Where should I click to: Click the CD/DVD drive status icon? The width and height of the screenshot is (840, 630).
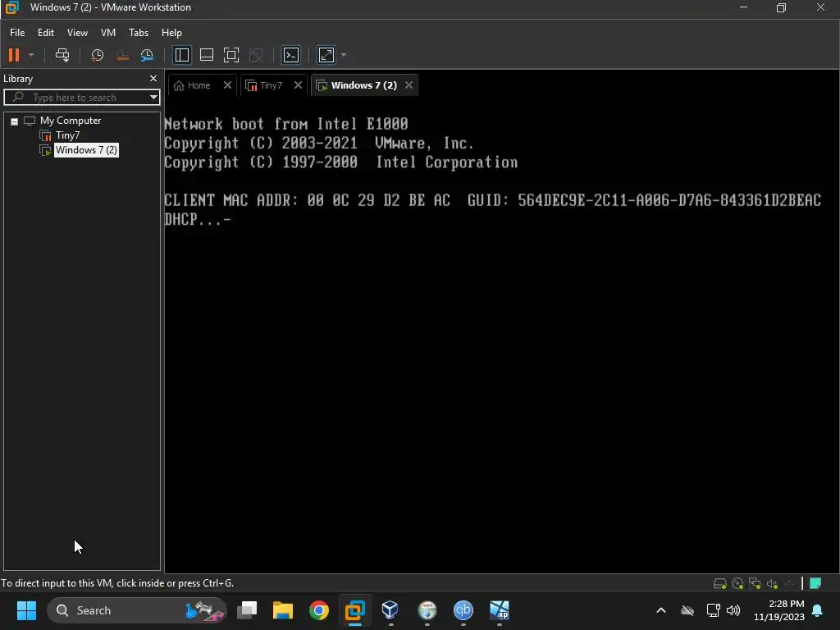pos(737,583)
